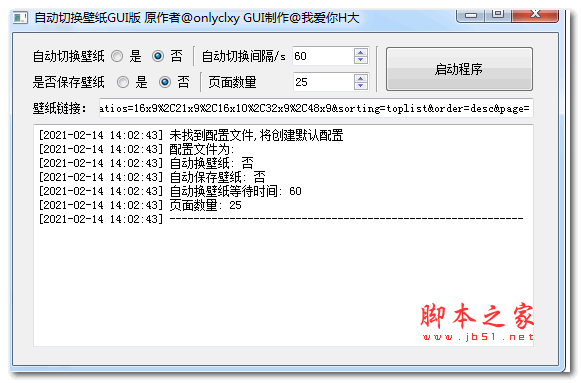Click the 自动切换壁纸 label

click(69, 56)
